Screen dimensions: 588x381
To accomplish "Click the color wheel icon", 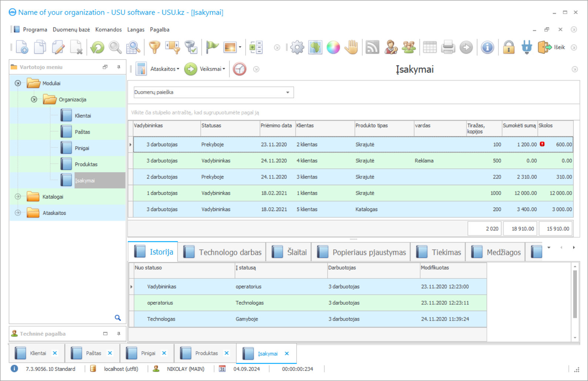I will 333,47.
